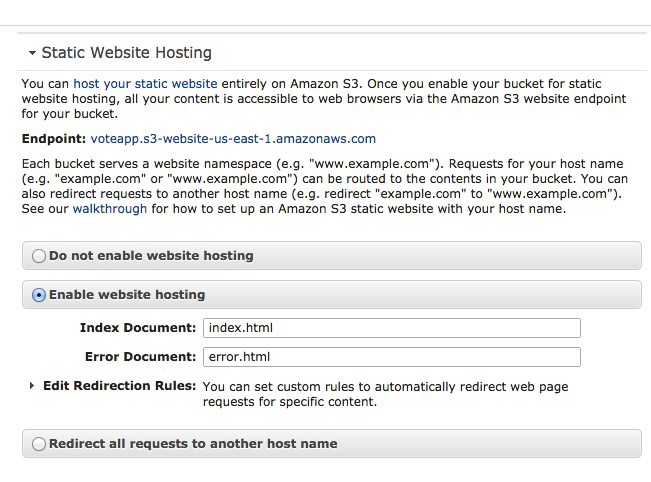The width and height of the screenshot is (651, 482).
Task: Click the Endpoint label text
Action: (54, 139)
